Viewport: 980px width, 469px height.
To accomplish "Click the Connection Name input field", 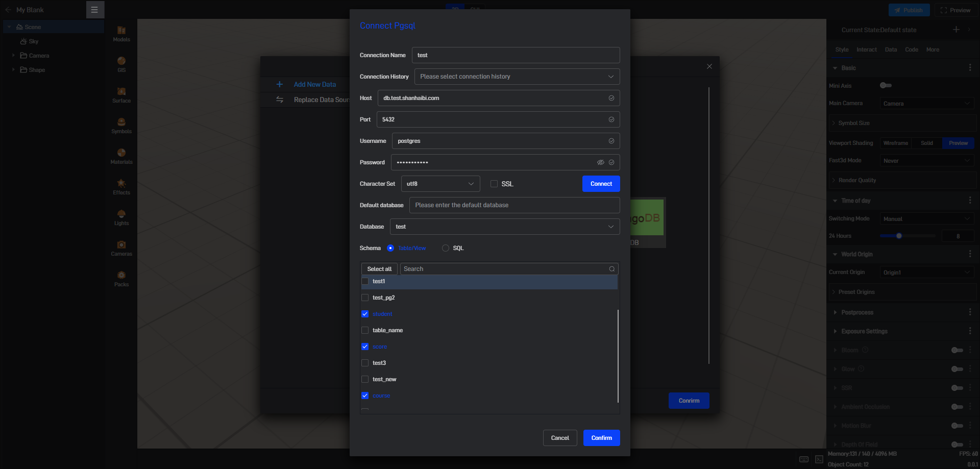I will 516,55.
